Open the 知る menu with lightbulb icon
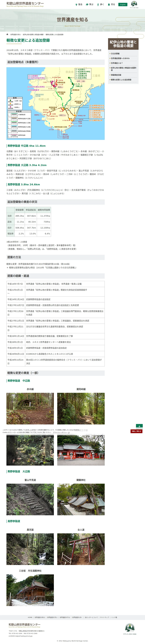Image resolution: width=145 pixels, height=644 pixels. click(x=79, y=5)
